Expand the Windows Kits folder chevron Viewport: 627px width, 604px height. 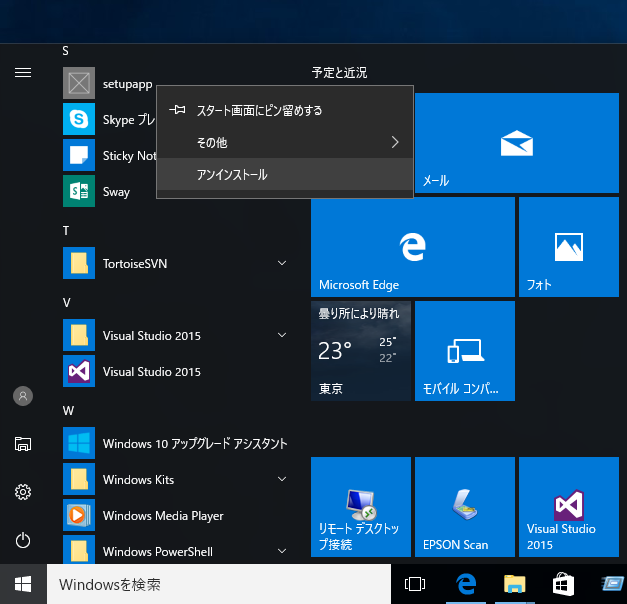pos(282,479)
